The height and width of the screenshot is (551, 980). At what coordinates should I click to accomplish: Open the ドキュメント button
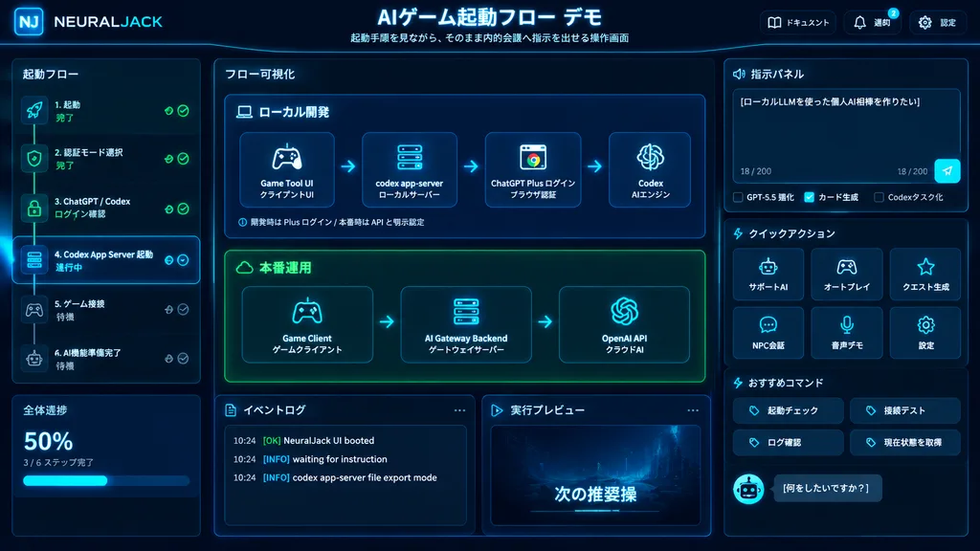click(798, 23)
